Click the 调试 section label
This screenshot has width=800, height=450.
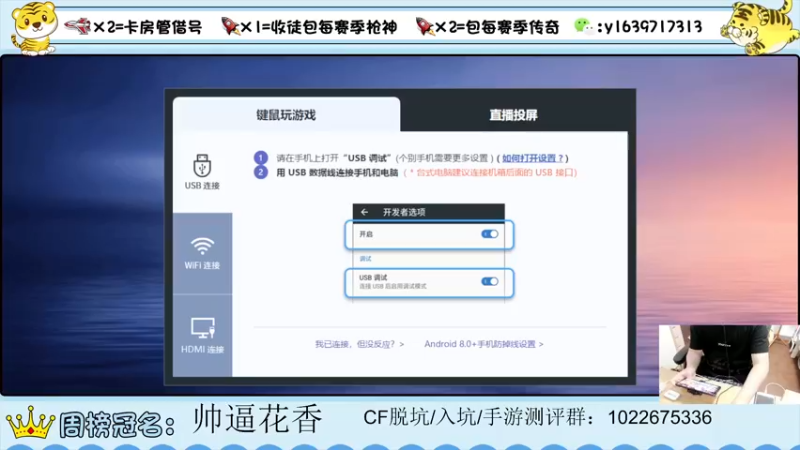(x=365, y=259)
